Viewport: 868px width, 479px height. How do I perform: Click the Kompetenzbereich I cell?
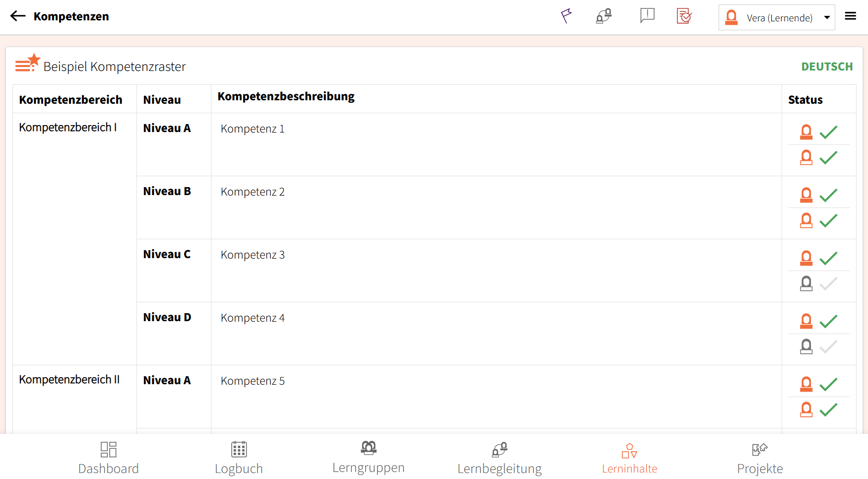coord(74,239)
